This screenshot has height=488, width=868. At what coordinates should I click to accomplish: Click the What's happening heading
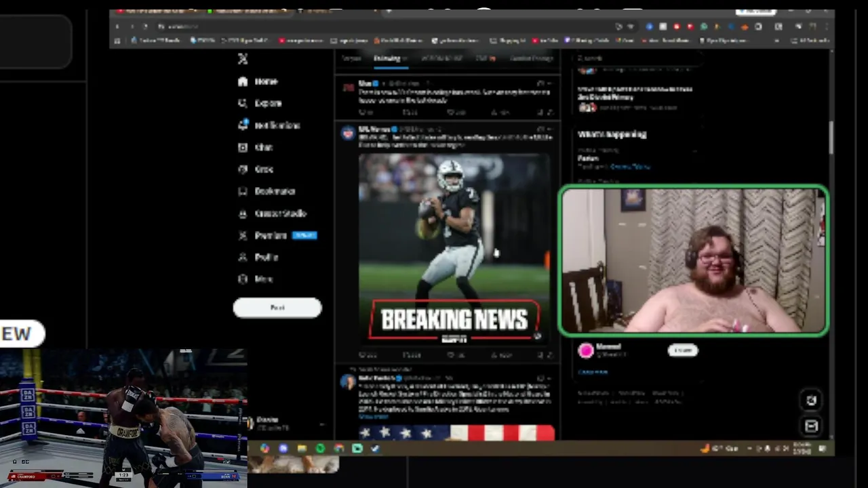612,134
